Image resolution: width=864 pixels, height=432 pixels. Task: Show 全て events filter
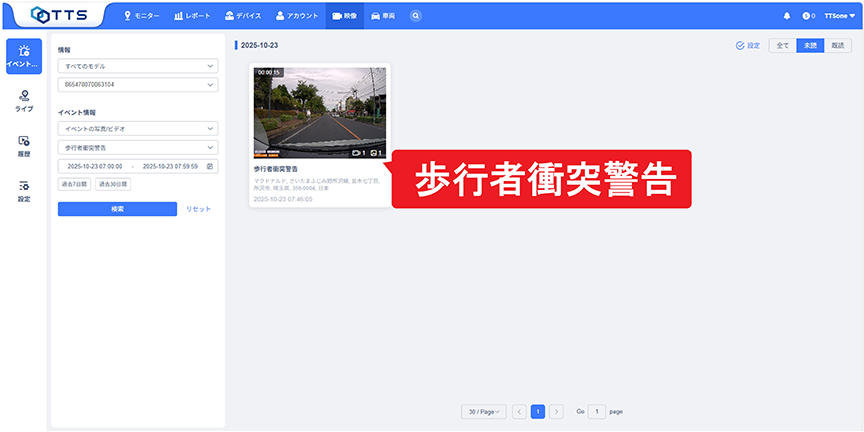pos(782,46)
